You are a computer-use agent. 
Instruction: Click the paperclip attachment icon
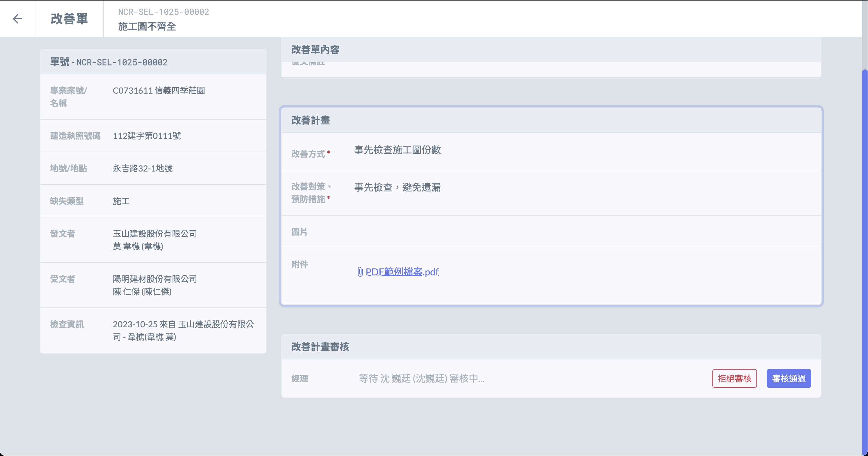pyautogui.click(x=360, y=271)
